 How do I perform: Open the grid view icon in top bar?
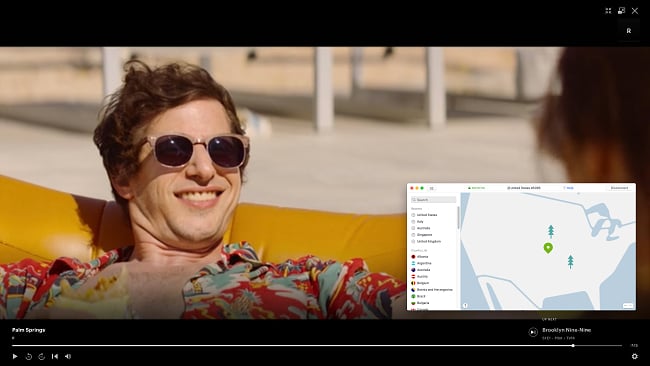pyautogui.click(x=608, y=11)
